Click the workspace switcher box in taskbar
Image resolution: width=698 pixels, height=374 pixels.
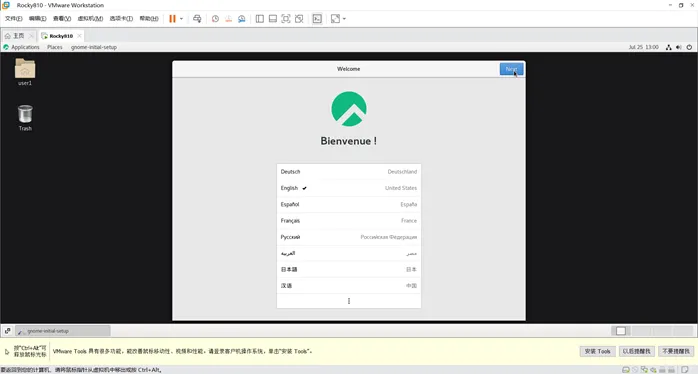pos(621,331)
